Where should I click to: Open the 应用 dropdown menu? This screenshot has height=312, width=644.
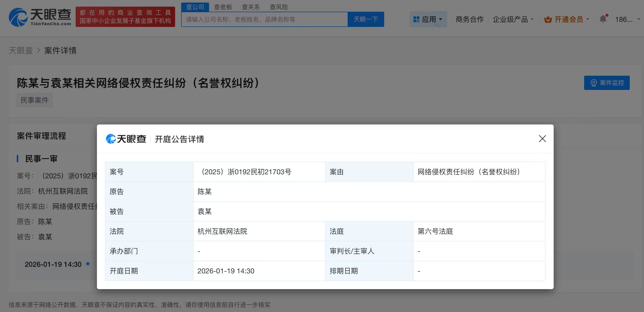click(429, 19)
